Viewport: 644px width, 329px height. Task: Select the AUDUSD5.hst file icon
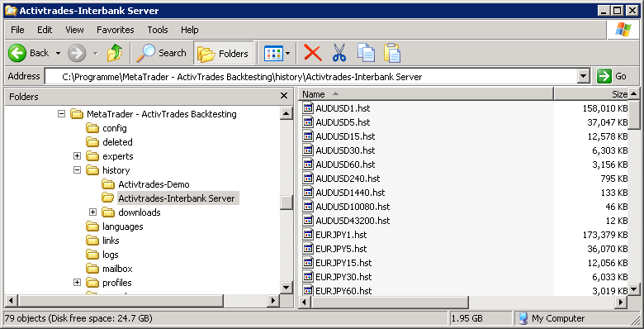point(308,122)
